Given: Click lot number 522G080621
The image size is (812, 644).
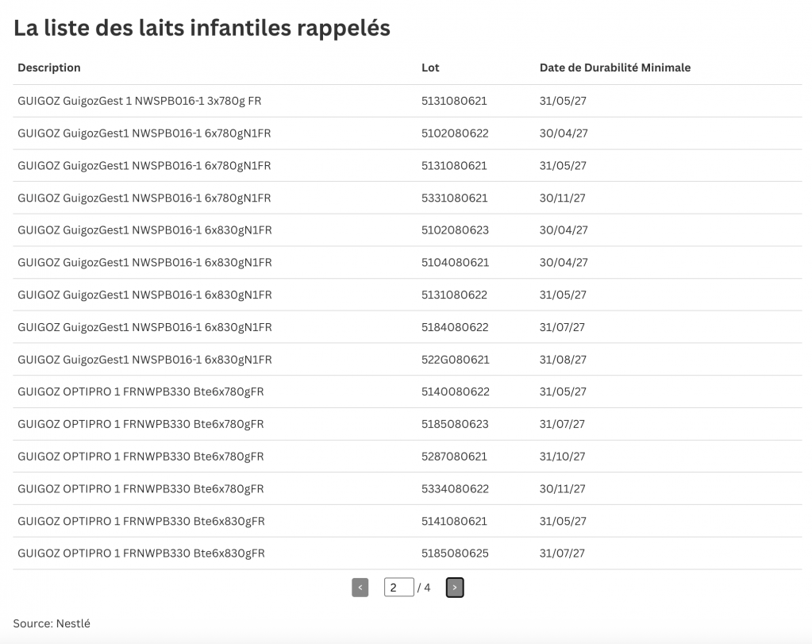Looking at the screenshot, I should (455, 360).
